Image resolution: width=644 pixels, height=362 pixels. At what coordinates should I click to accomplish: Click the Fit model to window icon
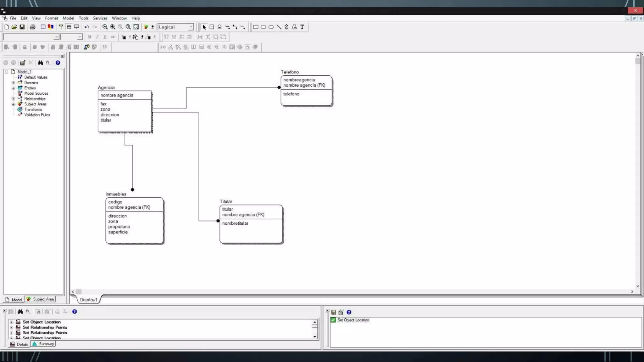(136, 27)
